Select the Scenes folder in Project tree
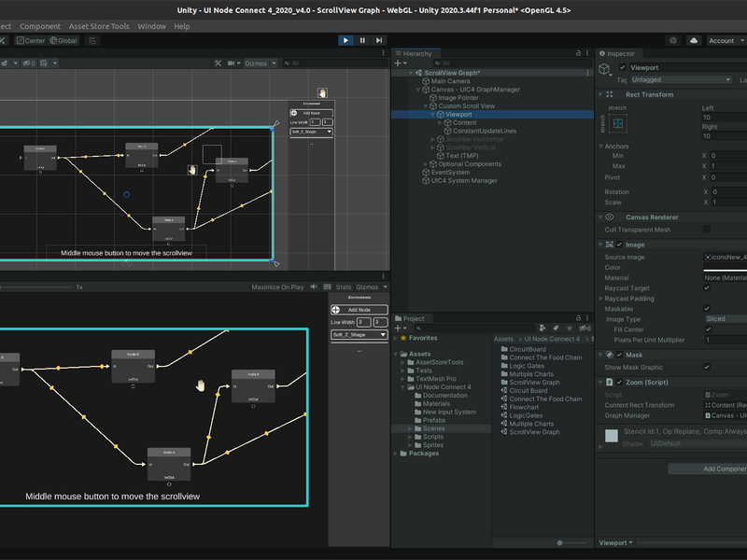747x560 pixels. [x=433, y=428]
